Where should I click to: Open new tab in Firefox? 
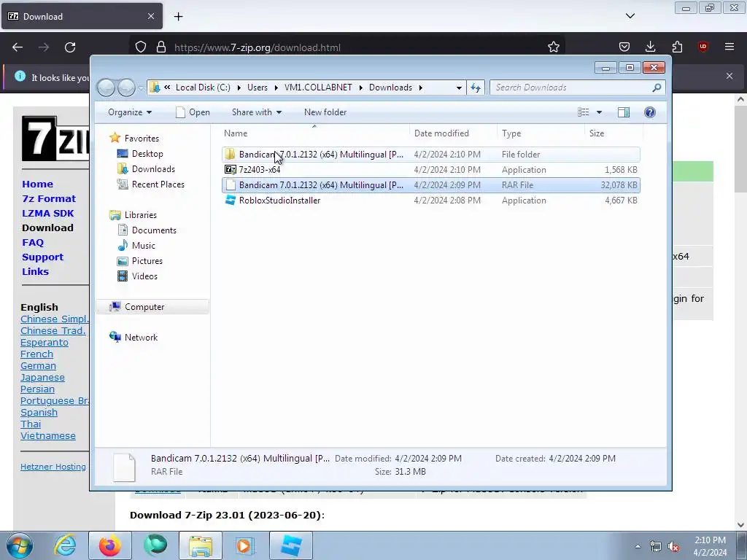(178, 17)
